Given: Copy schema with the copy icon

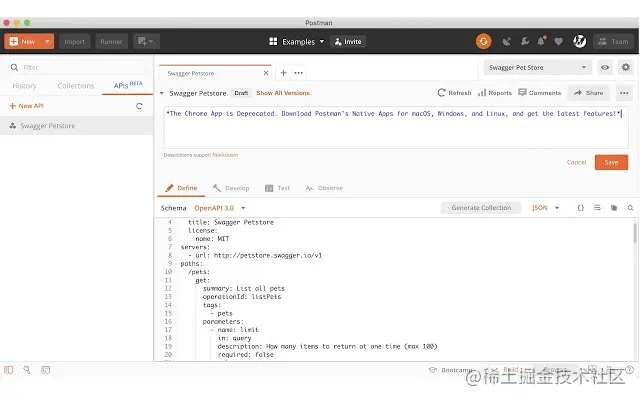Looking at the screenshot, I should [613, 208].
